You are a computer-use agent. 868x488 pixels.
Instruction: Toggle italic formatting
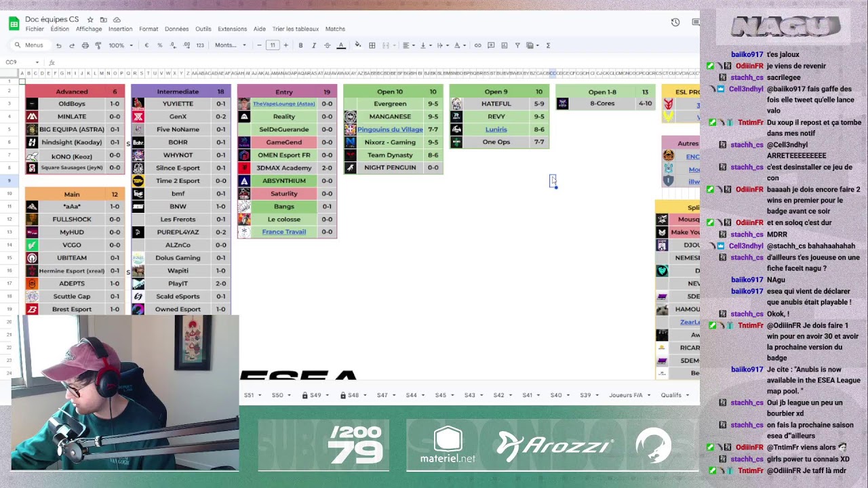pyautogui.click(x=313, y=45)
